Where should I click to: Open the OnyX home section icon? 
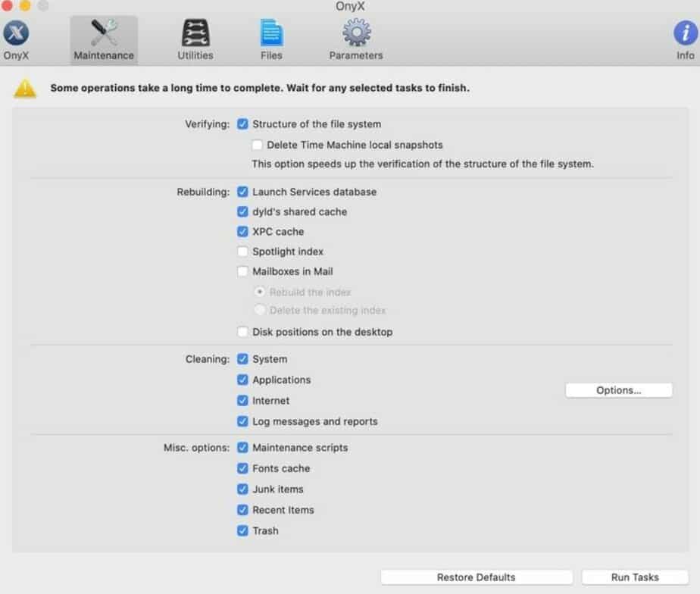16,34
